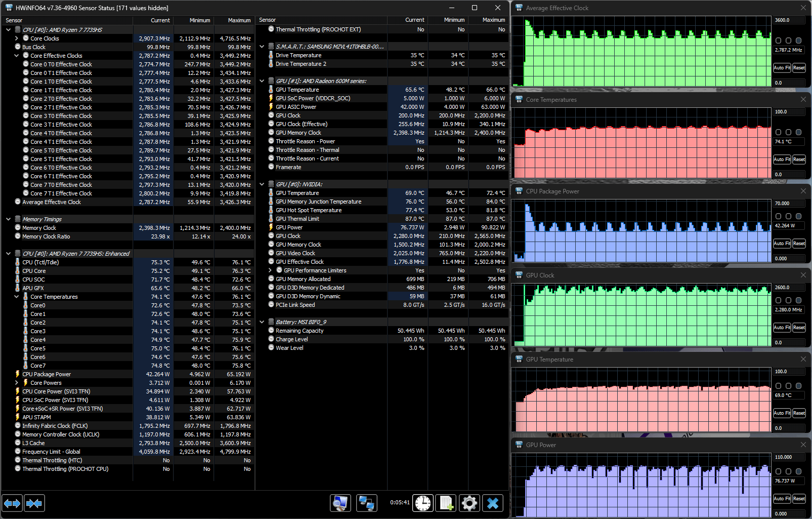This screenshot has height=519, width=812.
Task: Click the GPU Temperature graph window's title icon
Action: pos(519,359)
